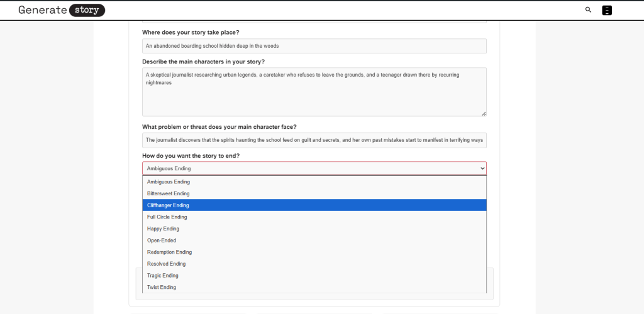Focus the problem or threat input field
This screenshot has height=314, width=644.
click(314, 140)
